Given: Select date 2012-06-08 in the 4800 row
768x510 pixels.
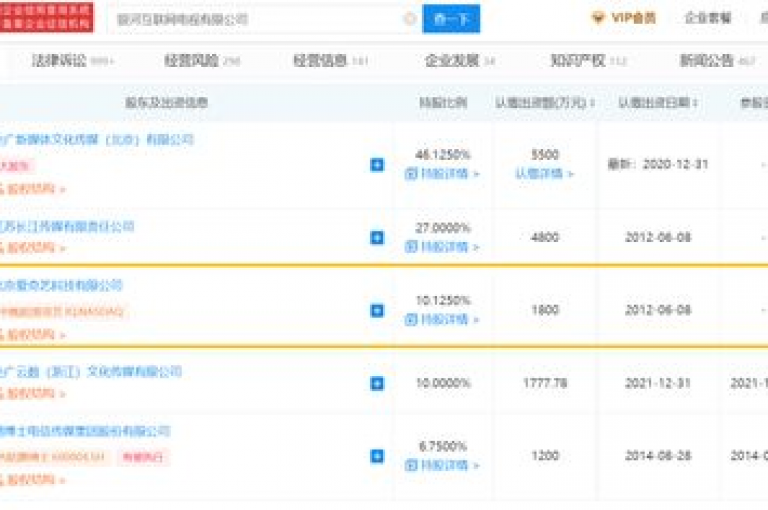Looking at the screenshot, I should [658, 238].
